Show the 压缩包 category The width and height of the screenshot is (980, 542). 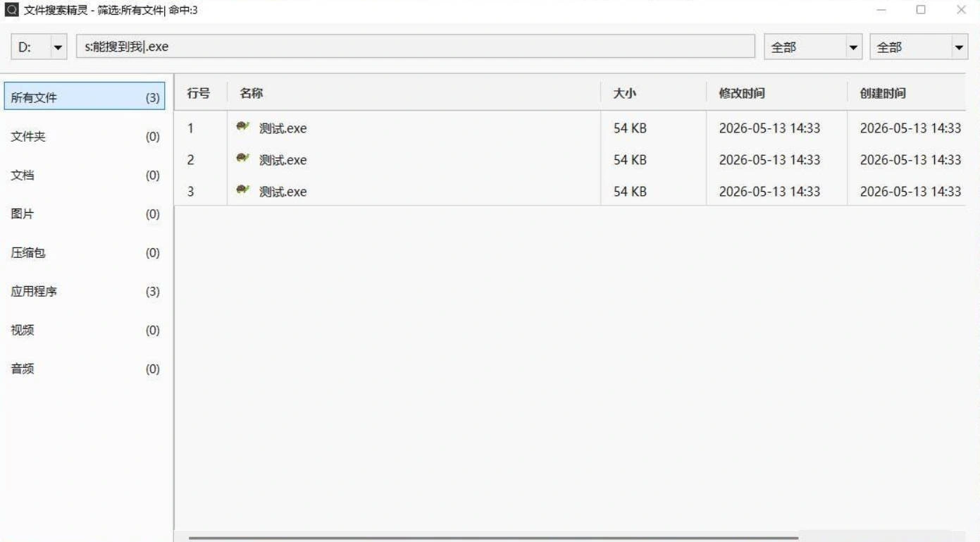[x=85, y=253]
